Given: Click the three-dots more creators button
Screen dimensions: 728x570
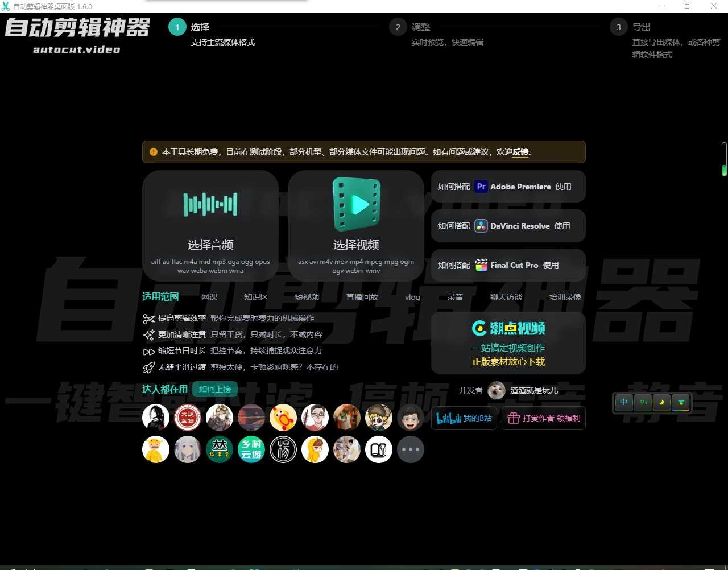Looking at the screenshot, I should click(x=411, y=449).
